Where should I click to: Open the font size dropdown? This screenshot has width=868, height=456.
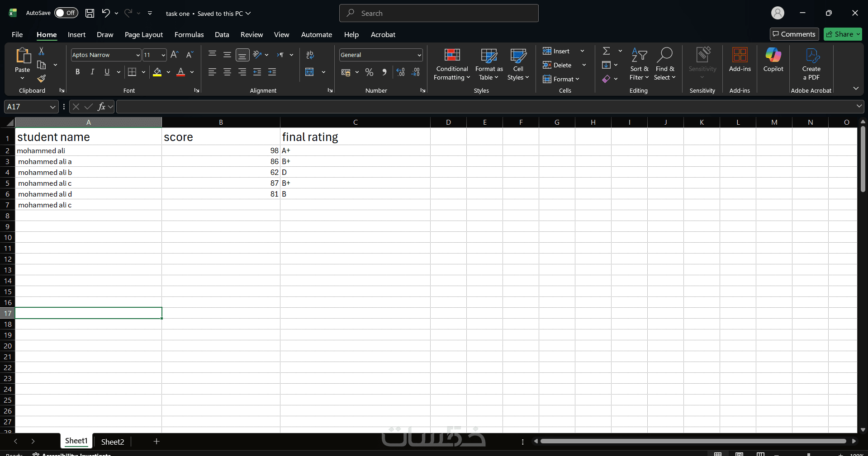(x=163, y=55)
